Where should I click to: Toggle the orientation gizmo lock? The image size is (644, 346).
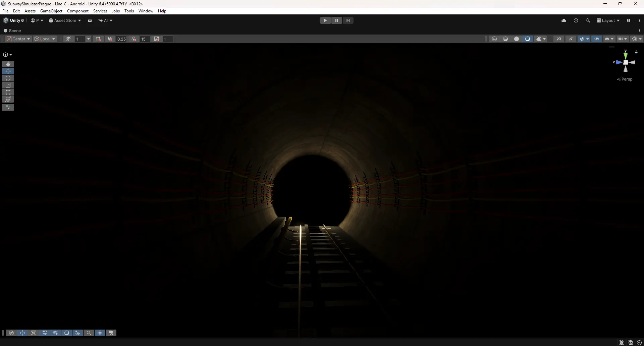click(x=636, y=52)
